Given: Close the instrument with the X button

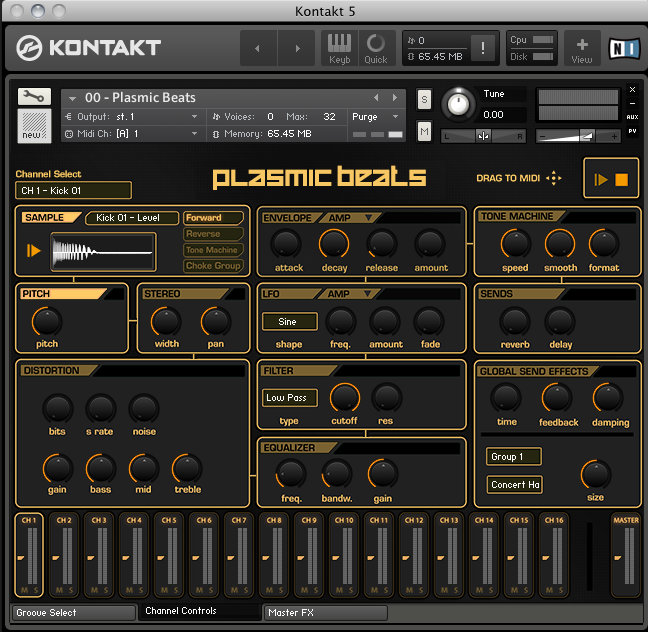Looking at the screenshot, I should point(632,89).
